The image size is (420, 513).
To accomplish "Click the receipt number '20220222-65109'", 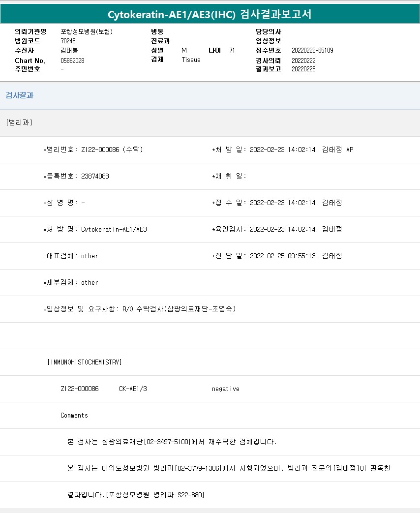I will [312, 50].
